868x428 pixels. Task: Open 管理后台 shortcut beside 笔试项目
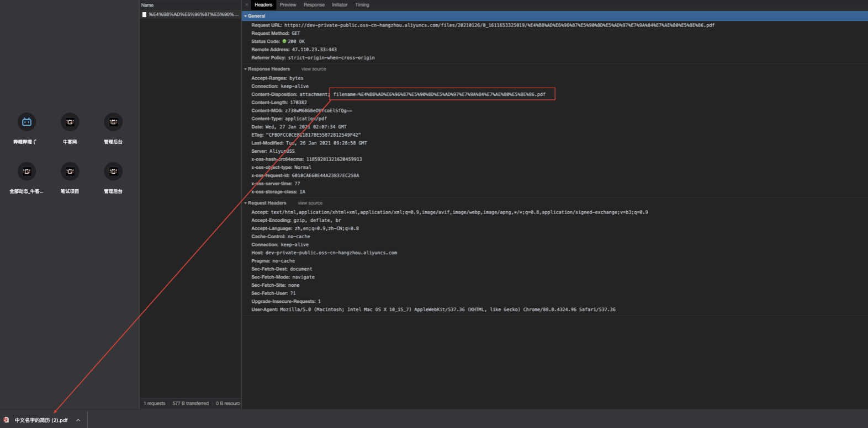pos(113,172)
